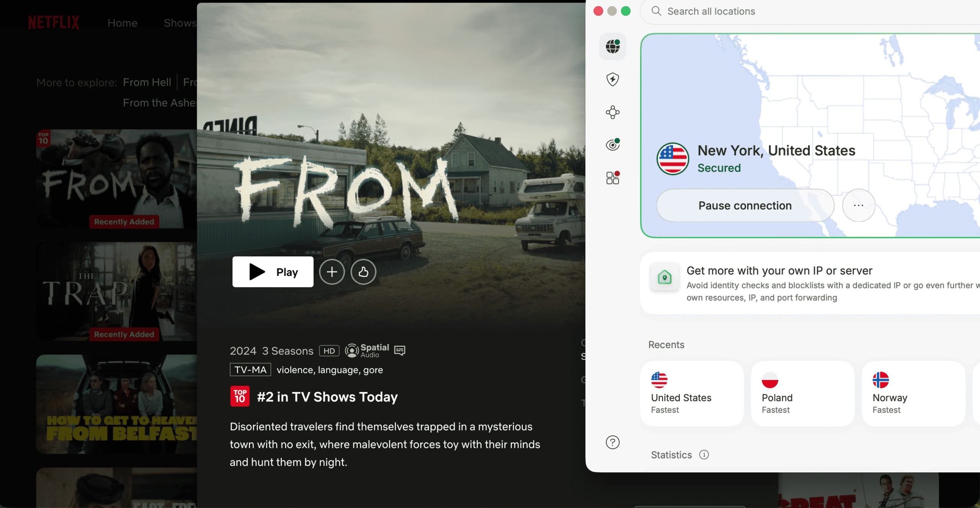The image size is (980, 508).
Task: Open more connection options ellipsis button
Action: [859, 205]
